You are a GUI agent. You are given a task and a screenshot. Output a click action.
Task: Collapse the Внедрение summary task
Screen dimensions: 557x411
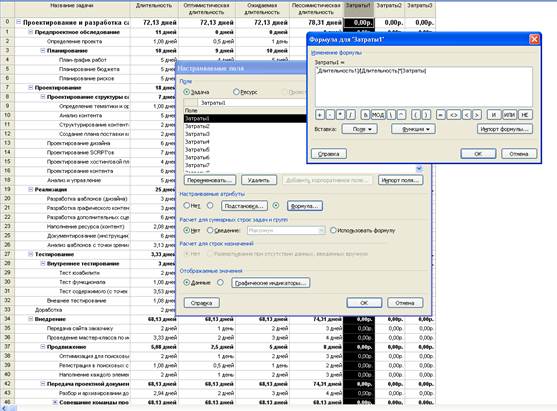tap(31, 319)
